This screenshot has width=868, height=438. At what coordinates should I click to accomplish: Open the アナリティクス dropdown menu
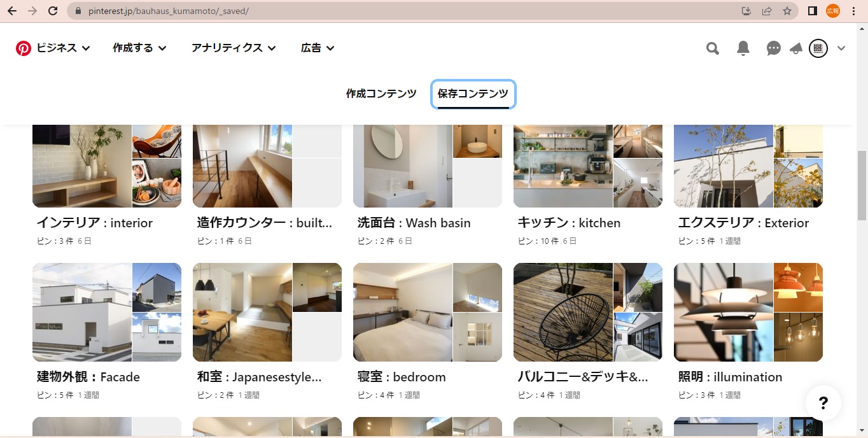(234, 48)
